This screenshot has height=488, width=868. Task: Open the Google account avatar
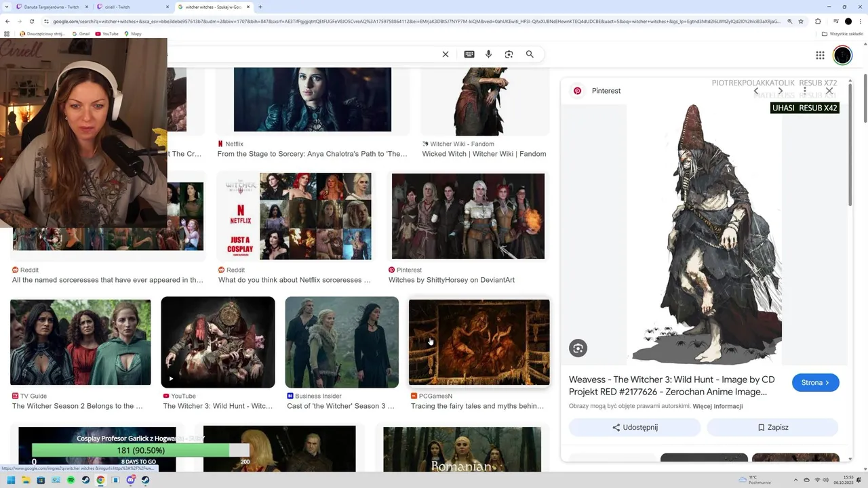pyautogui.click(x=842, y=56)
